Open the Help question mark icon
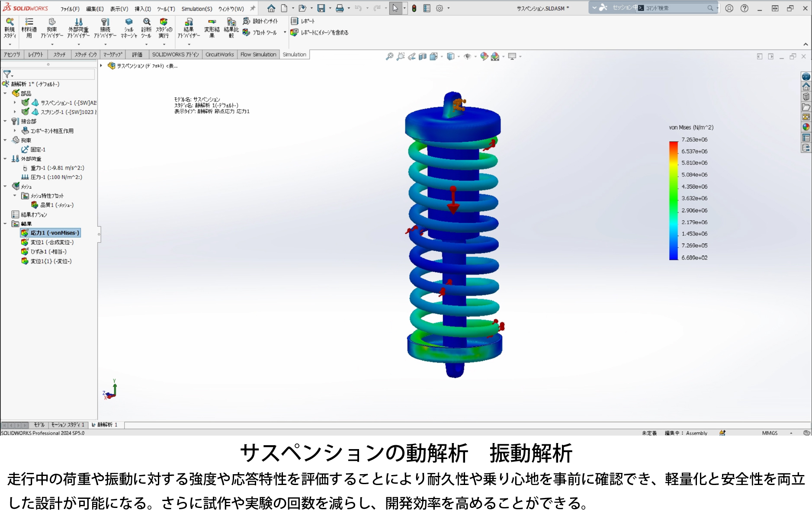Screen dimensions: 812x514 745,8
